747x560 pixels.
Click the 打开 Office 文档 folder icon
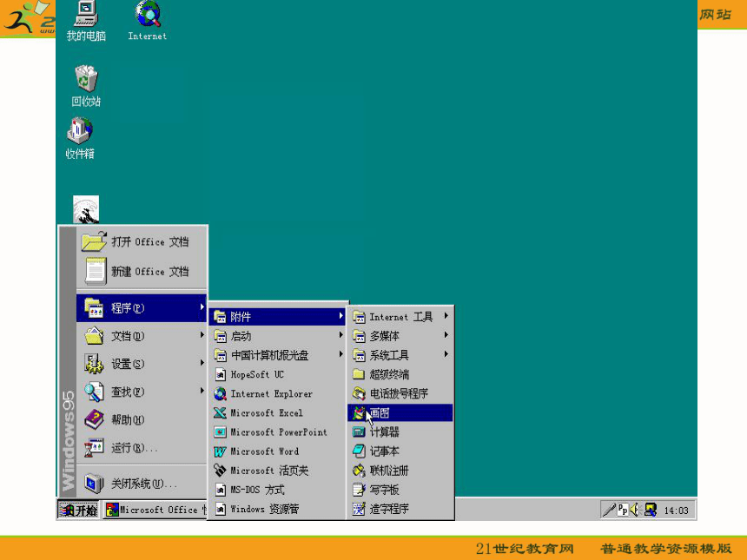pos(94,241)
